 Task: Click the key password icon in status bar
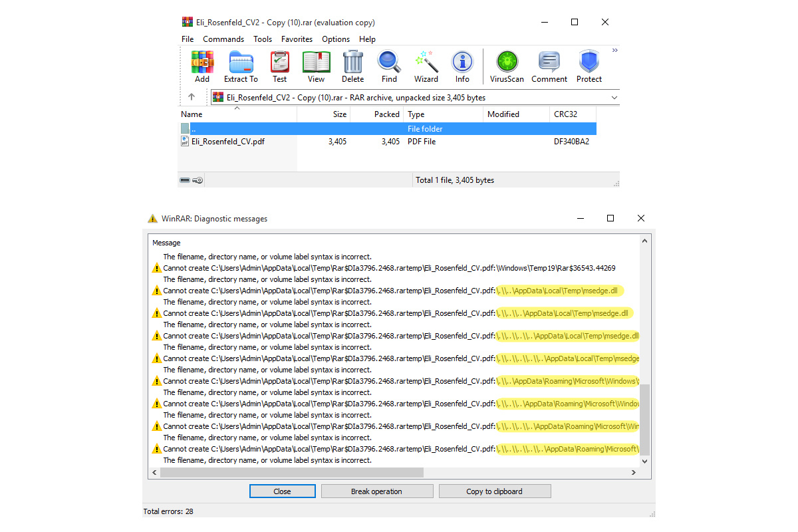pyautogui.click(x=198, y=180)
